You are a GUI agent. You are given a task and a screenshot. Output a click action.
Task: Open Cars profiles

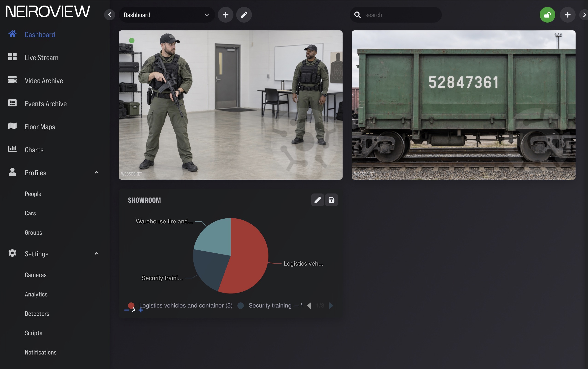(x=30, y=213)
